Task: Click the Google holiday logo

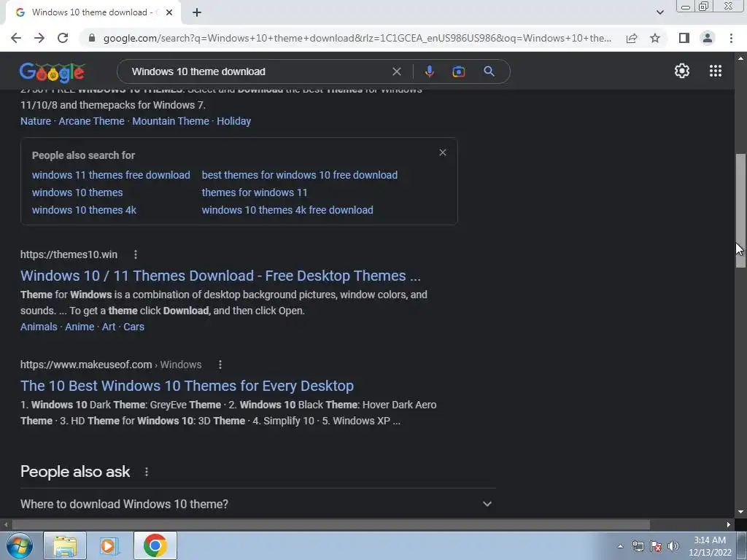Action: coord(52,72)
